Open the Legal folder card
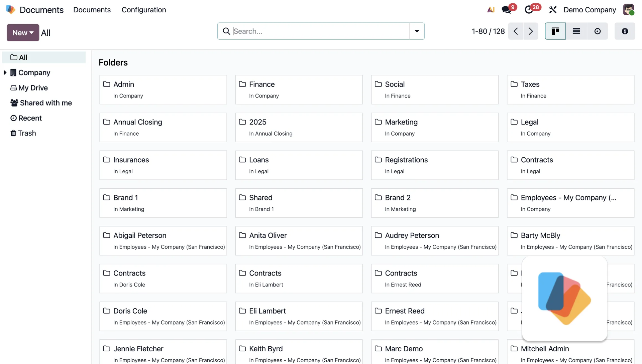Screen dimensions: 642x364 (x=570, y=127)
